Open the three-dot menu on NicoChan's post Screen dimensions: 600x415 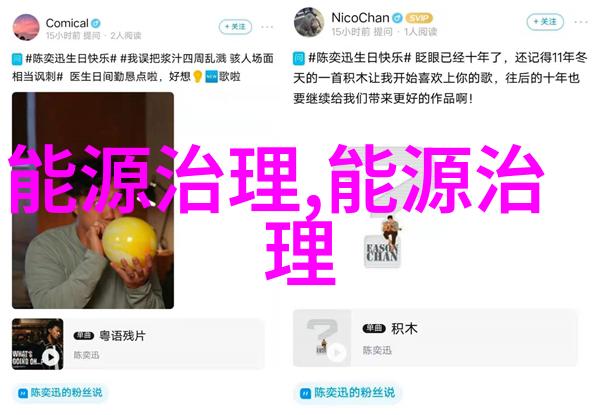click(x=581, y=22)
